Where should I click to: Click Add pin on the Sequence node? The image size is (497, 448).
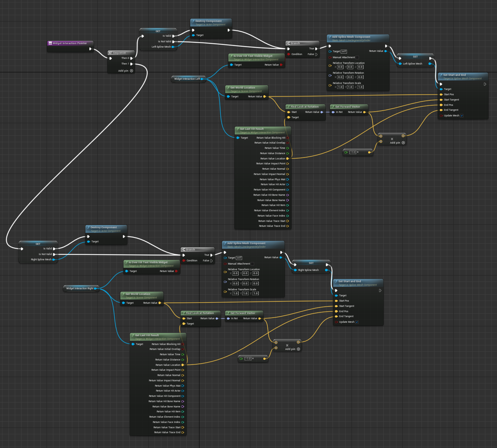(x=131, y=71)
